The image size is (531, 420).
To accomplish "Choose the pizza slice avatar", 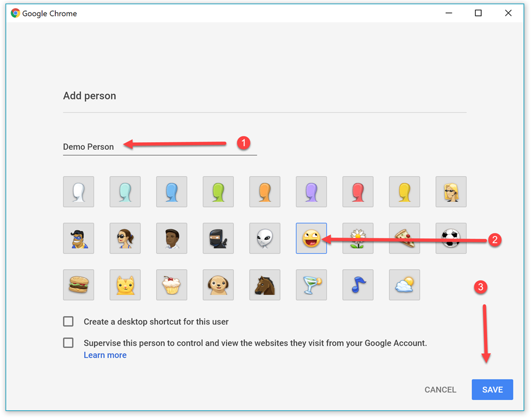I will tap(404, 238).
